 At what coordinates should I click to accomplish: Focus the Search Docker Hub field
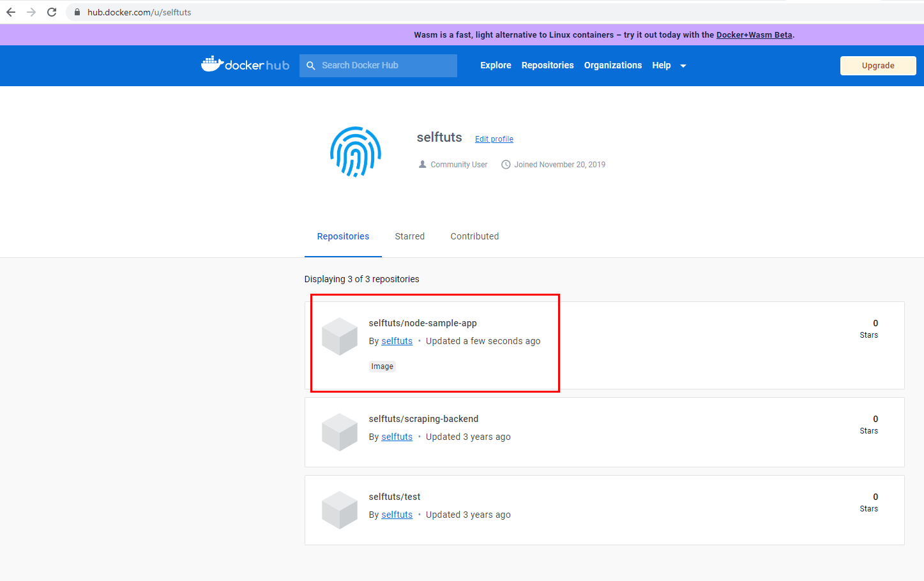378,66
